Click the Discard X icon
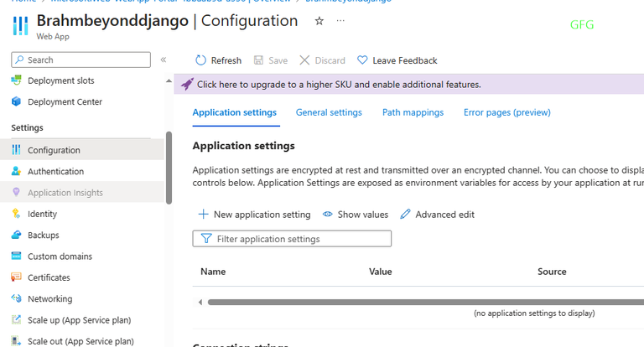Viewport: 644px width, 347px height. 304,60
